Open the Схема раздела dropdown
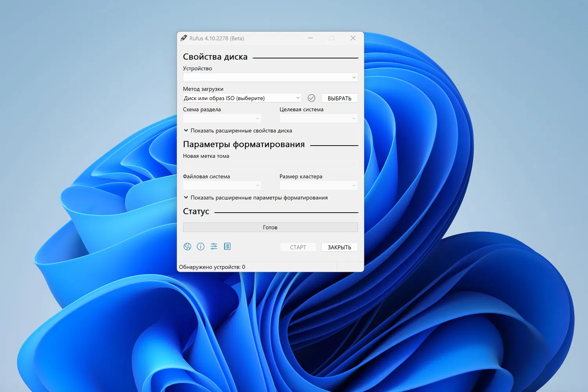The image size is (588, 392). (x=222, y=119)
